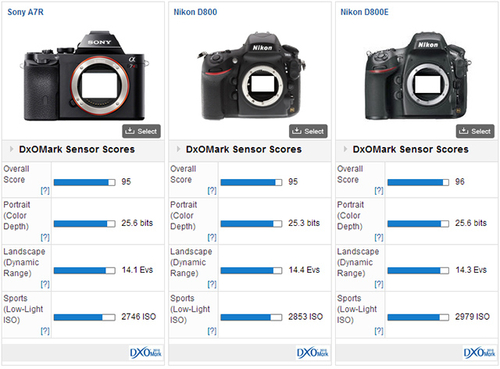Click the Nikon D800 Overall Score bar

(x=251, y=182)
